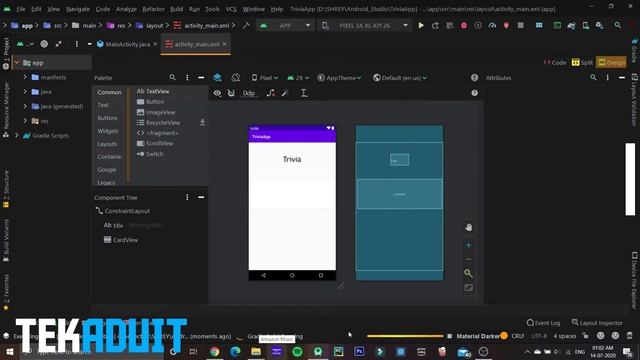
Task: Select the Trivia text in design preview
Action: 292,159
